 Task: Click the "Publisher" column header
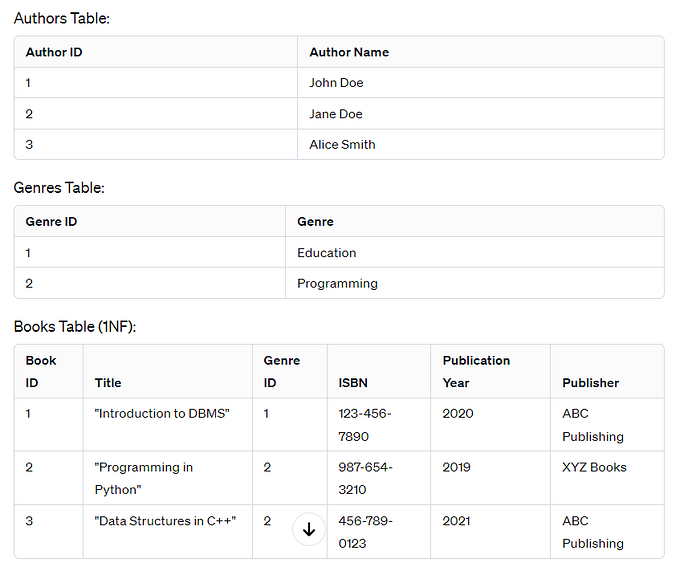pos(590,383)
